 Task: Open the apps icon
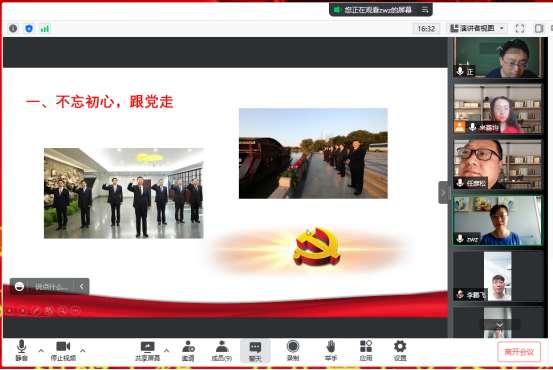pyautogui.click(x=366, y=351)
